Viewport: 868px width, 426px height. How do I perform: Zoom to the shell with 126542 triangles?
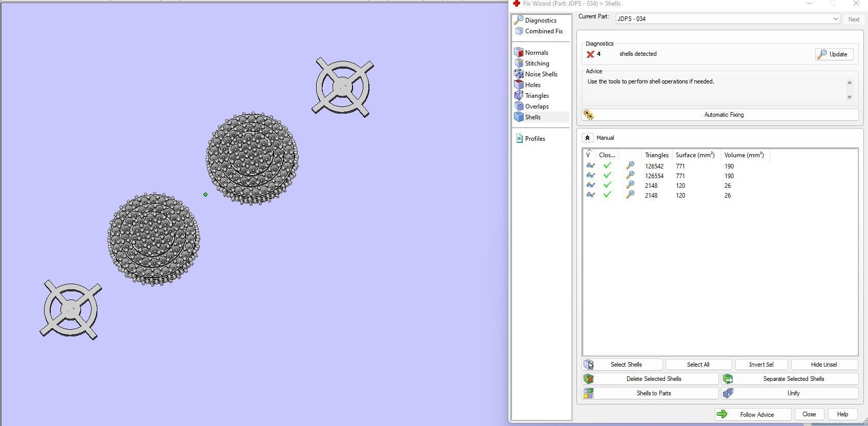click(630, 166)
